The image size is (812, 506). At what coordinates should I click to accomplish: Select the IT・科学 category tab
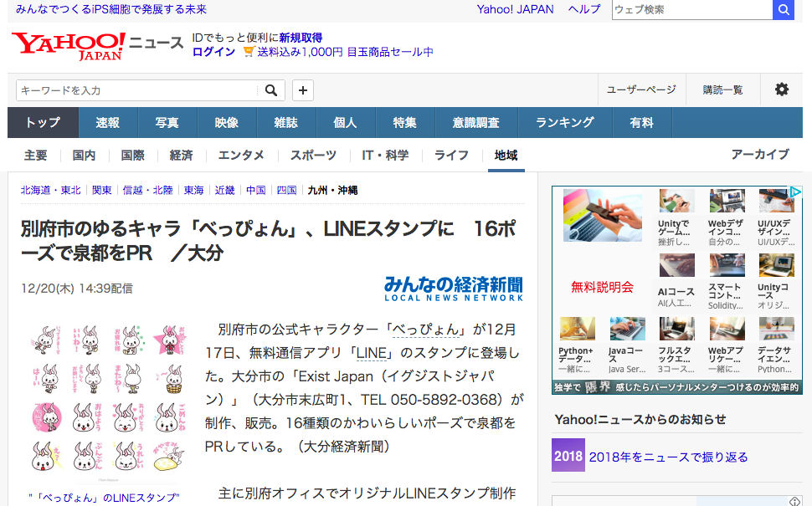tap(385, 155)
